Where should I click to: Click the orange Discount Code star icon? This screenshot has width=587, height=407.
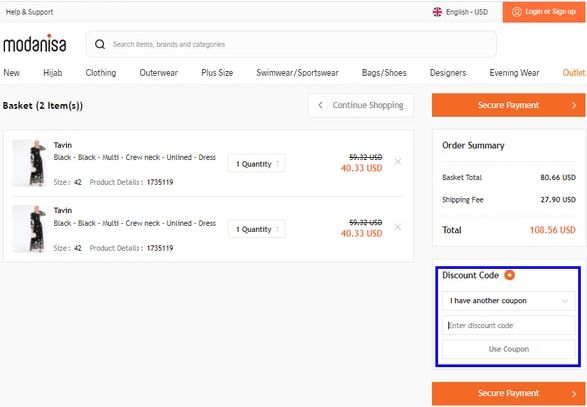509,275
